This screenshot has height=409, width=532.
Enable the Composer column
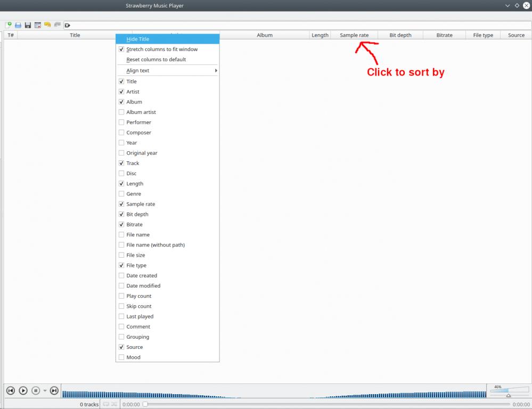coord(121,133)
